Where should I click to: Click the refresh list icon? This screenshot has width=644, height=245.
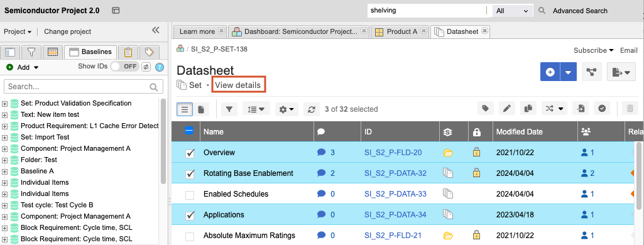312,109
